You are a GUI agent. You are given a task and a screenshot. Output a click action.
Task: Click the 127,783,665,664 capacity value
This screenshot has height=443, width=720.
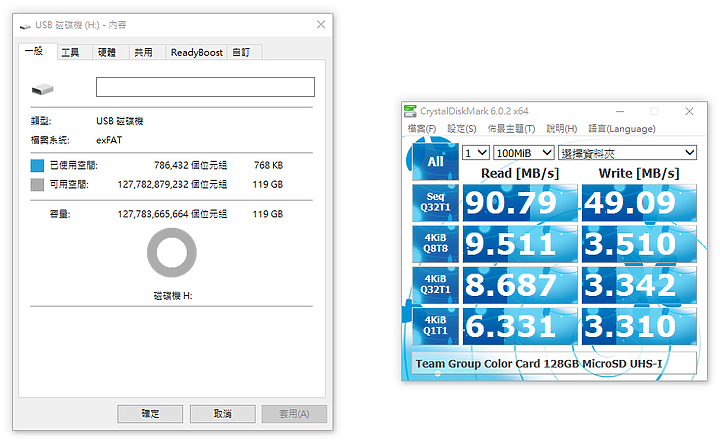point(153,214)
